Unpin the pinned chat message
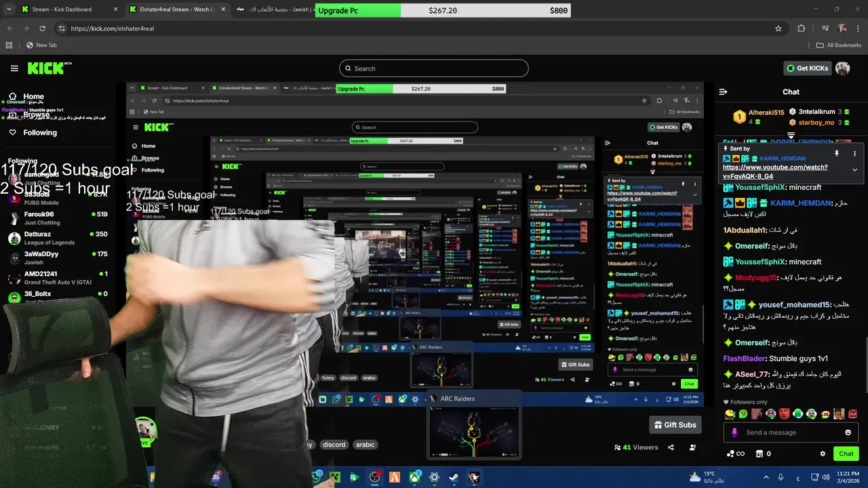This screenshot has width=868, height=488. [x=836, y=154]
